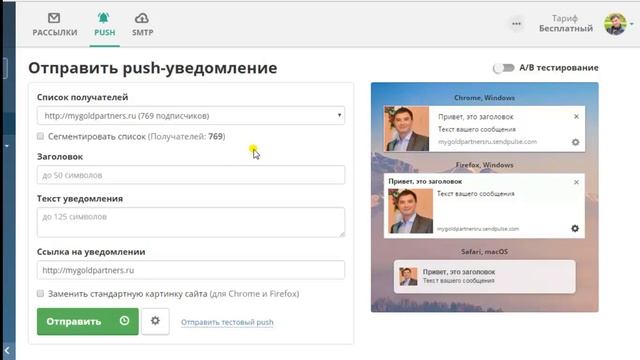Open the SMTP tab
The width and height of the screenshot is (640, 360).
142,24
